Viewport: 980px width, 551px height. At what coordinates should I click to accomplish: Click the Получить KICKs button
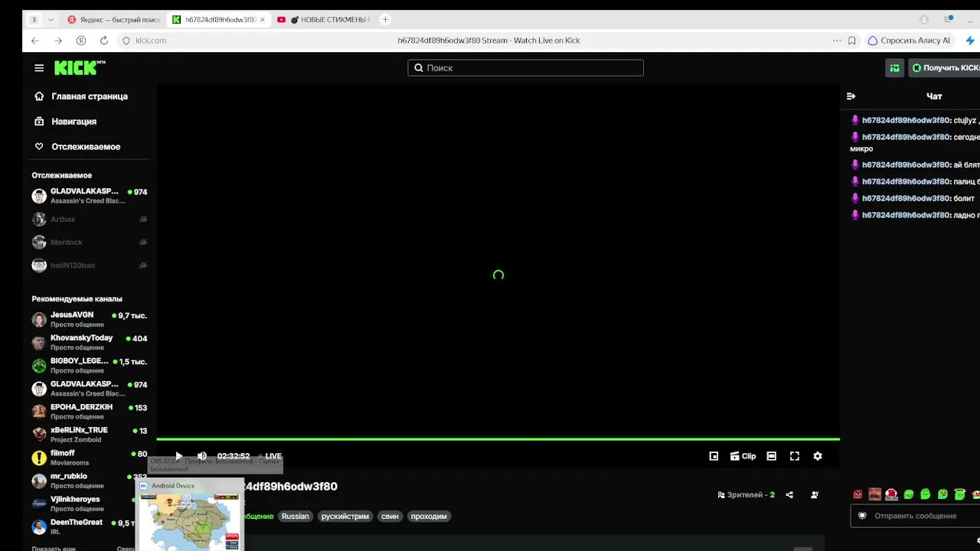tap(945, 68)
